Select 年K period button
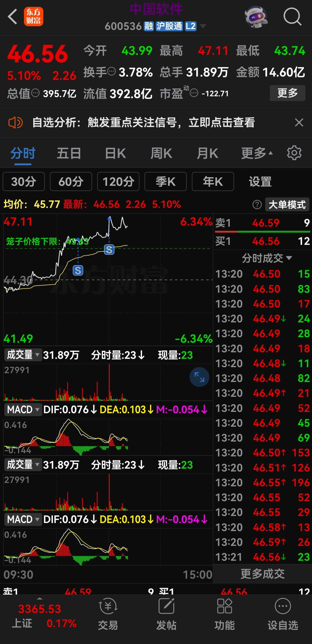Image resolution: width=312 pixels, height=644 pixels. click(213, 181)
